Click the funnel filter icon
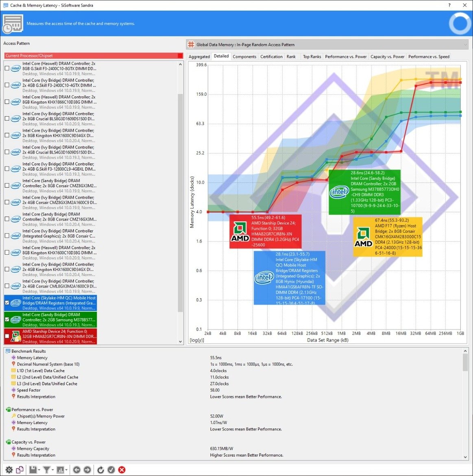Image resolution: width=473 pixels, height=476 pixels. [46, 469]
